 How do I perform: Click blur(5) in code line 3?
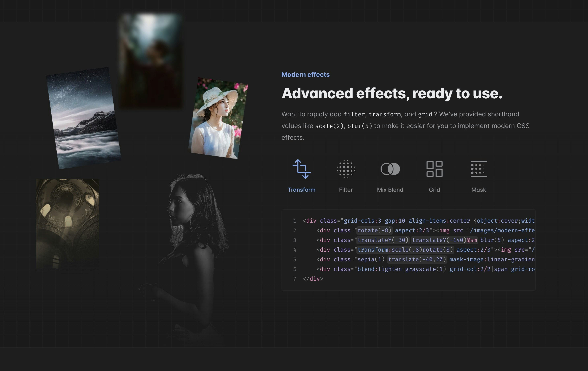tap(492, 240)
